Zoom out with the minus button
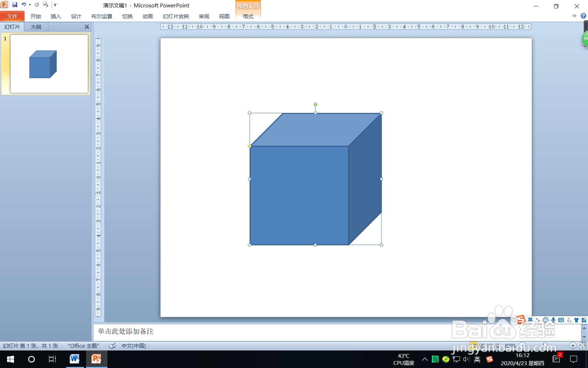The height and width of the screenshot is (368, 588). 522,346
